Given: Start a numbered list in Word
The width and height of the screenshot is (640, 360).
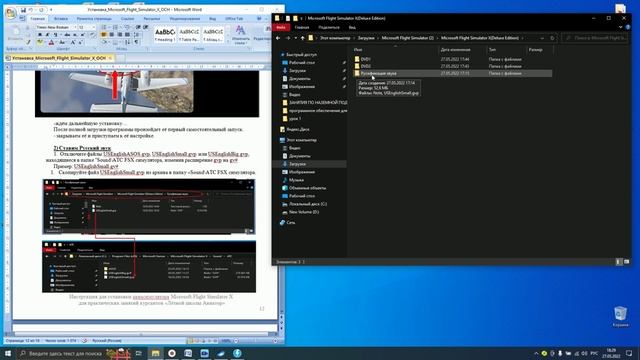Looking at the screenshot, I should [x=115, y=27].
